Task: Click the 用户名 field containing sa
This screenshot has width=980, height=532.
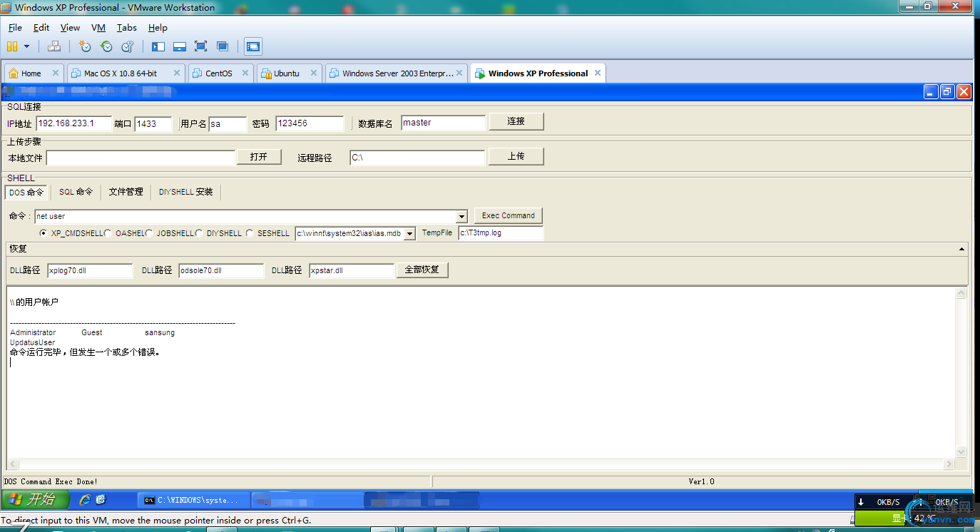Action: click(x=228, y=123)
